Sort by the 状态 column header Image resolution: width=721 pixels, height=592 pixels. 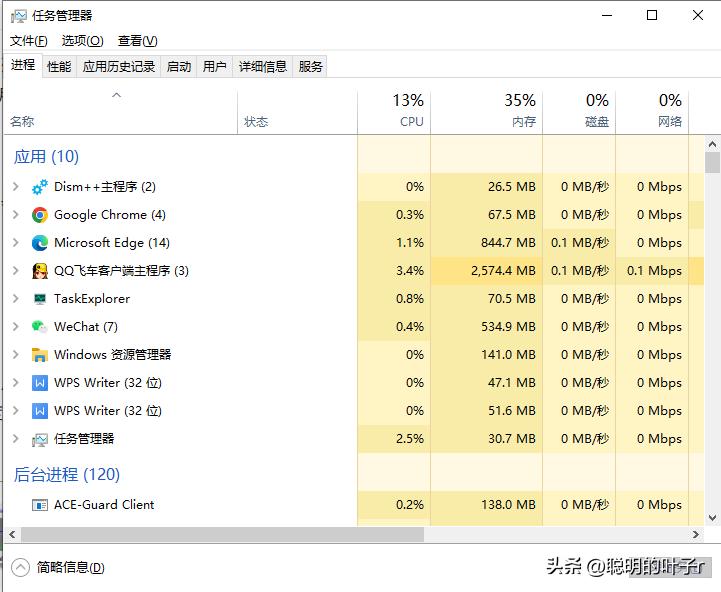click(297, 113)
